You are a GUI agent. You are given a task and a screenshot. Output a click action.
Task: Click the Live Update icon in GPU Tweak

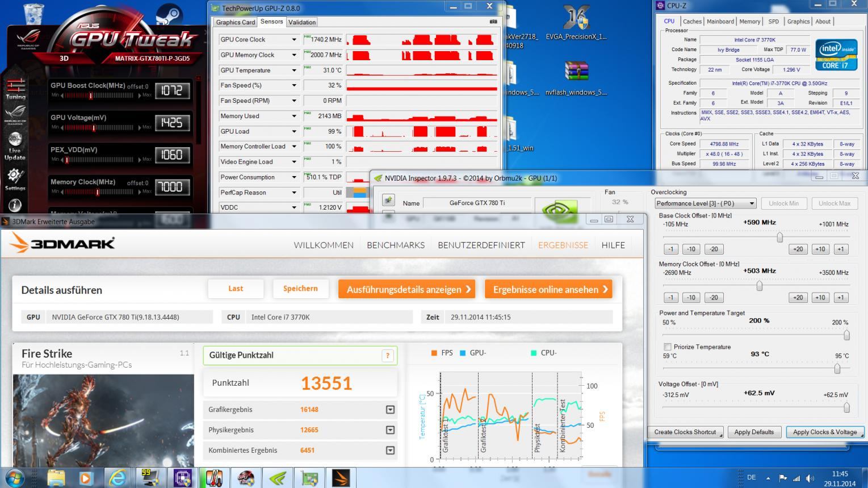(15, 146)
